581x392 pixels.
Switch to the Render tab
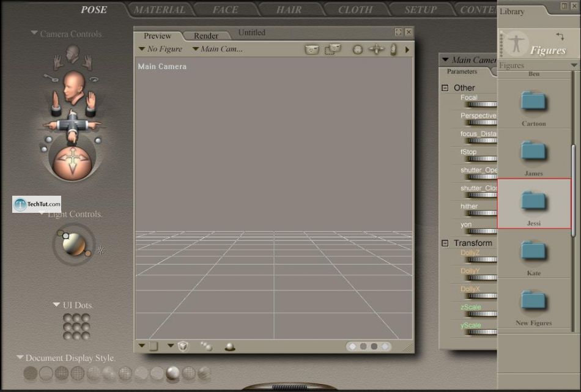coord(206,36)
